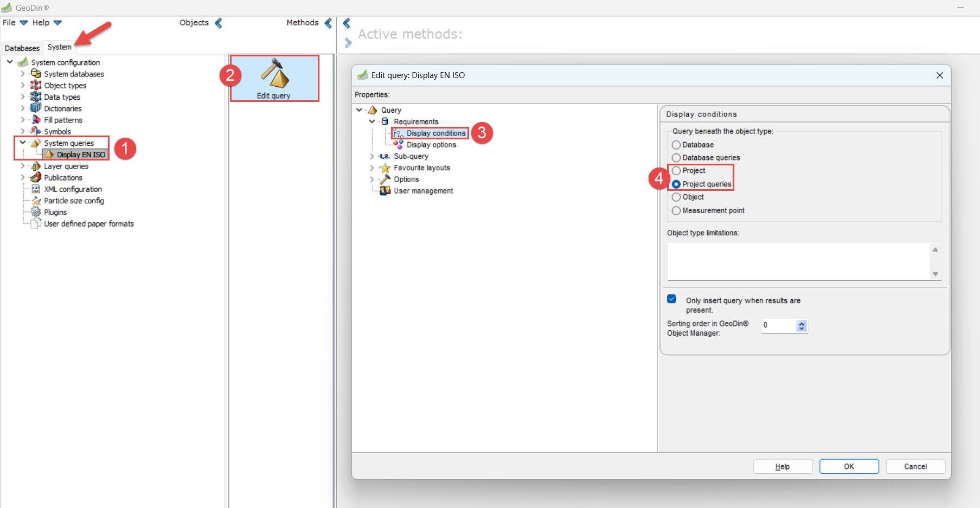Click the User defined paper formats icon
This screenshot has width=980, height=508.
[36, 223]
